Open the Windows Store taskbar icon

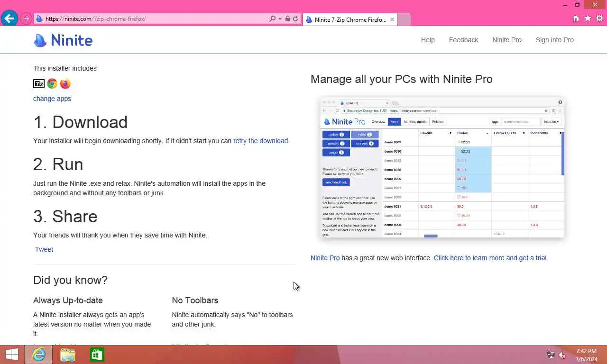tap(97, 355)
